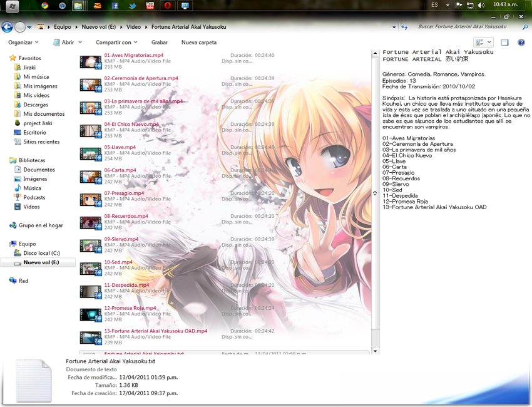
Task: Click the search magnifier icon
Action: (525, 27)
